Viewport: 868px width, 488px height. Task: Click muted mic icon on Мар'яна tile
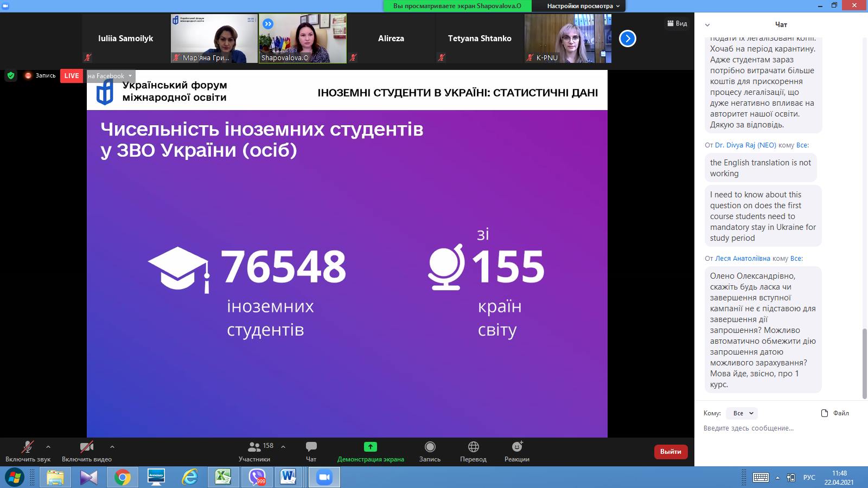tap(176, 57)
